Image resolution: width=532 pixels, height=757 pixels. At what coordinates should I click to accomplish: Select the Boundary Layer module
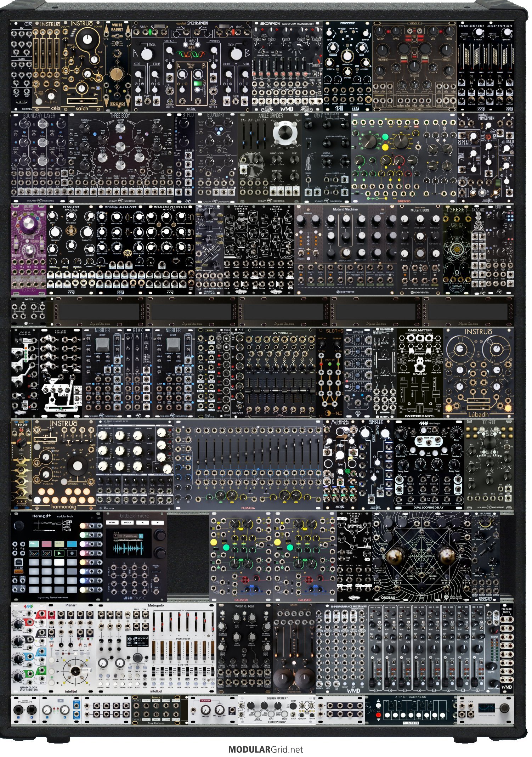click(x=39, y=158)
